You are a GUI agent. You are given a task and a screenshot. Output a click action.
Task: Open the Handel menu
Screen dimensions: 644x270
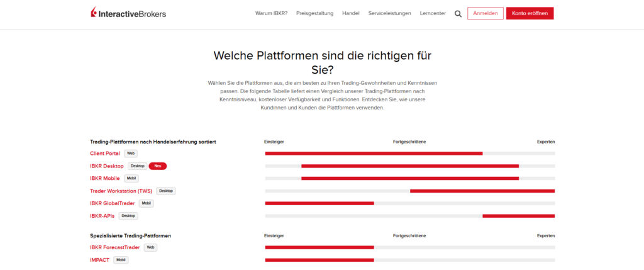pos(351,13)
